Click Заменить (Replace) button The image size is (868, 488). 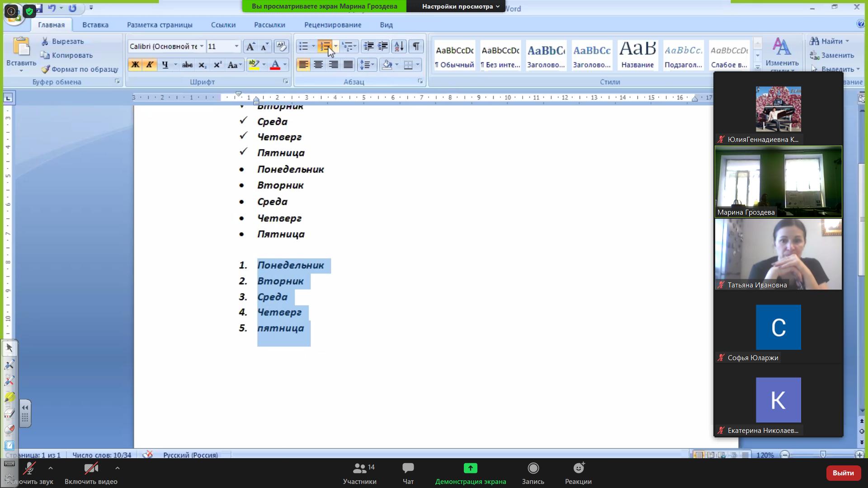(x=832, y=55)
